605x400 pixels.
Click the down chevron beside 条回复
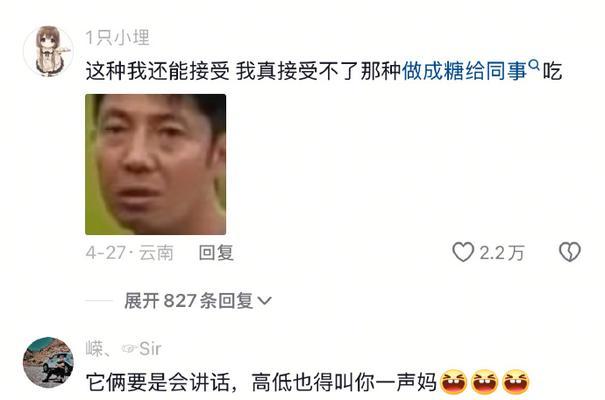264,301
